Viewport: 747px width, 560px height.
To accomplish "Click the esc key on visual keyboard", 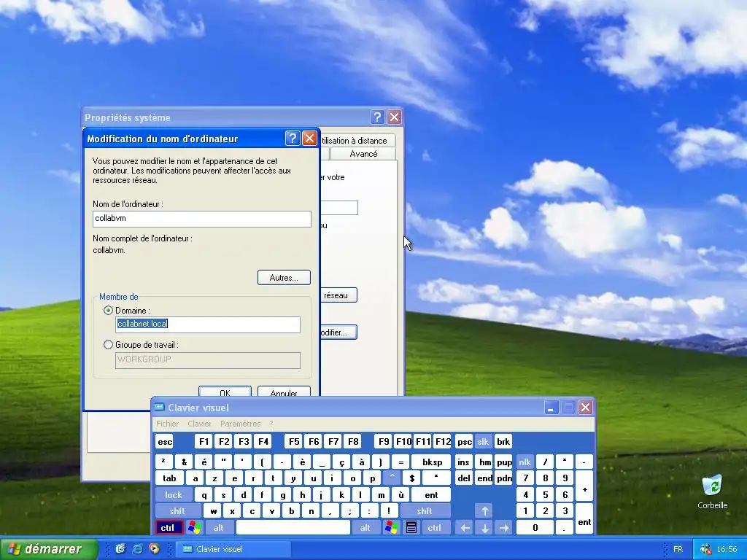I will tap(164, 442).
